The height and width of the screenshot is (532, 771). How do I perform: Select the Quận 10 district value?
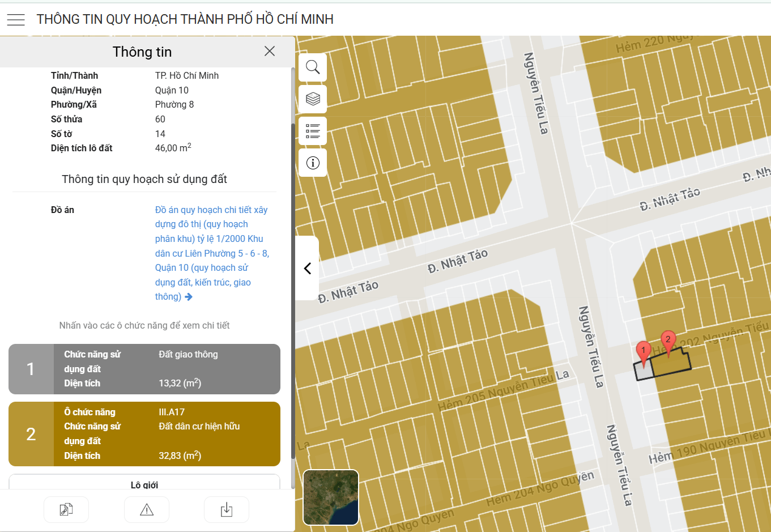(172, 90)
